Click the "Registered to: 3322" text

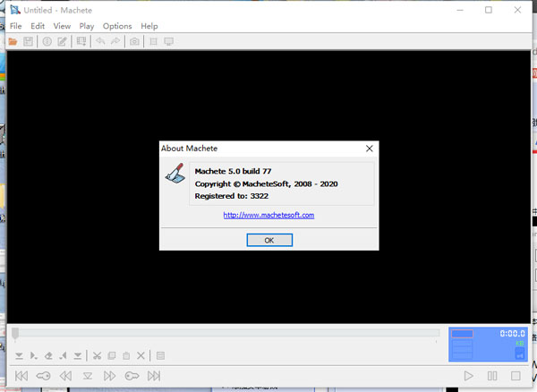tap(232, 196)
